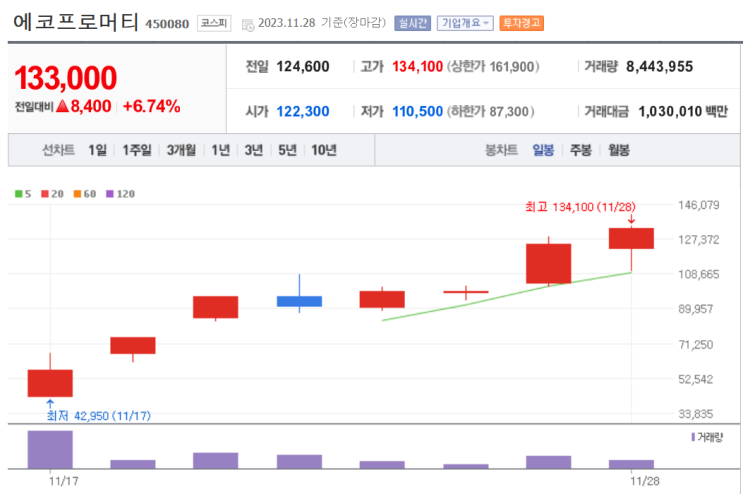Select the 1주일 line chart tab
Viewport: 743px width, 494px height.
tap(137, 150)
